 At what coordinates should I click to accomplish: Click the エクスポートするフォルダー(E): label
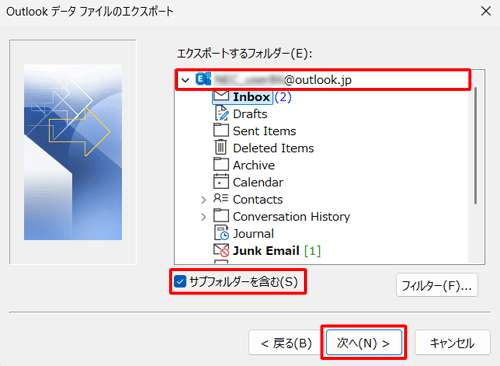(244, 54)
